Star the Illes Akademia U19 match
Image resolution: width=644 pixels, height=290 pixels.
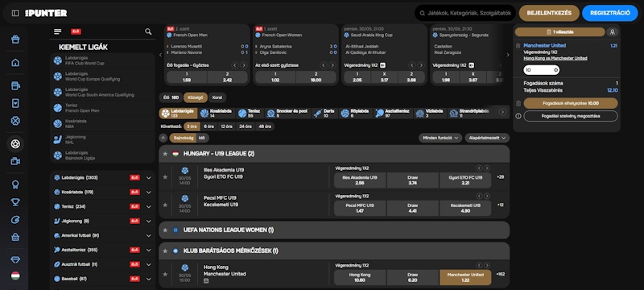[165, 177]
